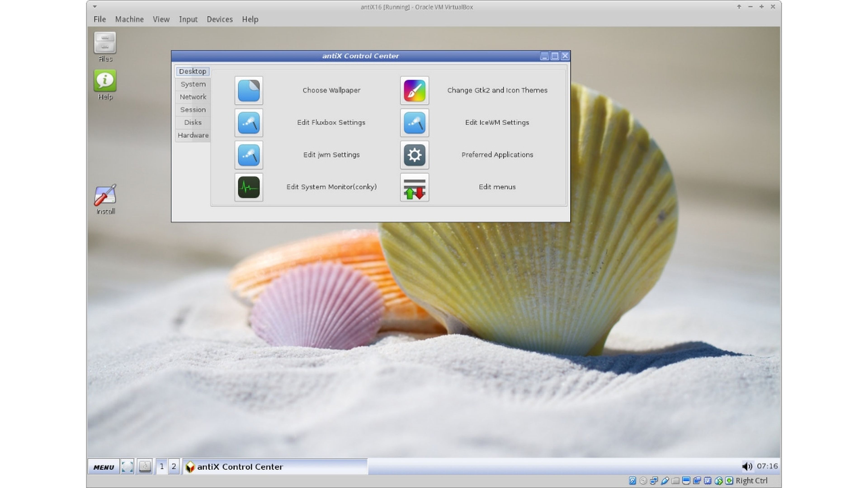Launch the Edit IceWM Settings icon
Screen dimensions: 868x488
(x=415, y=123)
